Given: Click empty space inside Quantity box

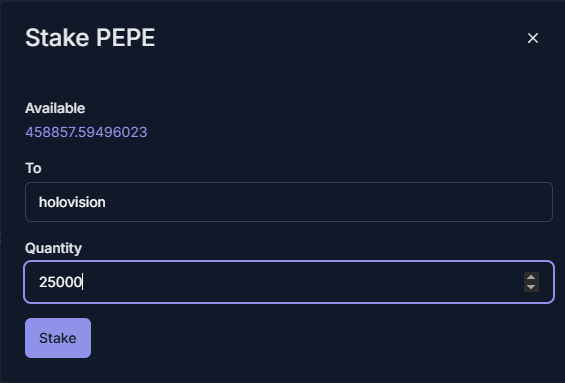Looking at the screenshot, I should point(303,282).
